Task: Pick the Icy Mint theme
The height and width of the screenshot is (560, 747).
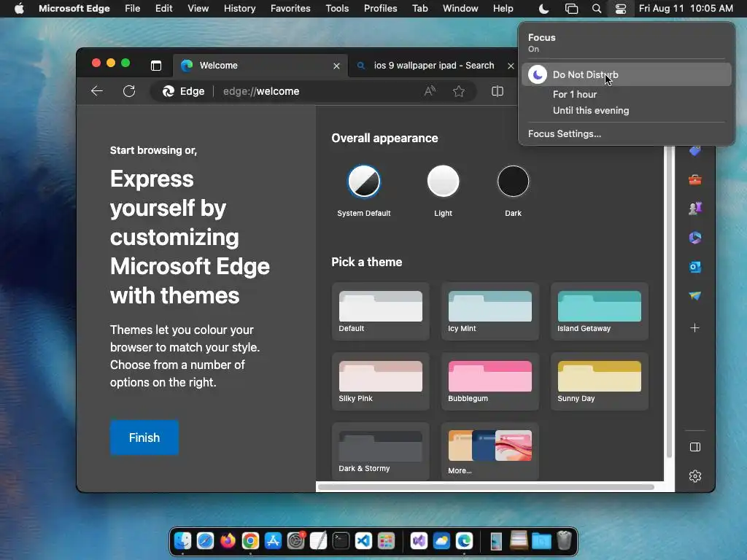Action: click(x=489, y=311)
